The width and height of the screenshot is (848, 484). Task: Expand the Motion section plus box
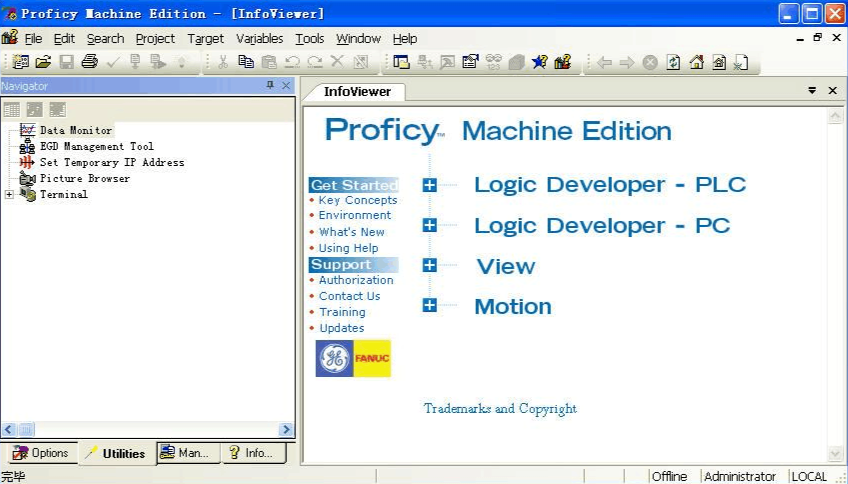click(430, 305)
